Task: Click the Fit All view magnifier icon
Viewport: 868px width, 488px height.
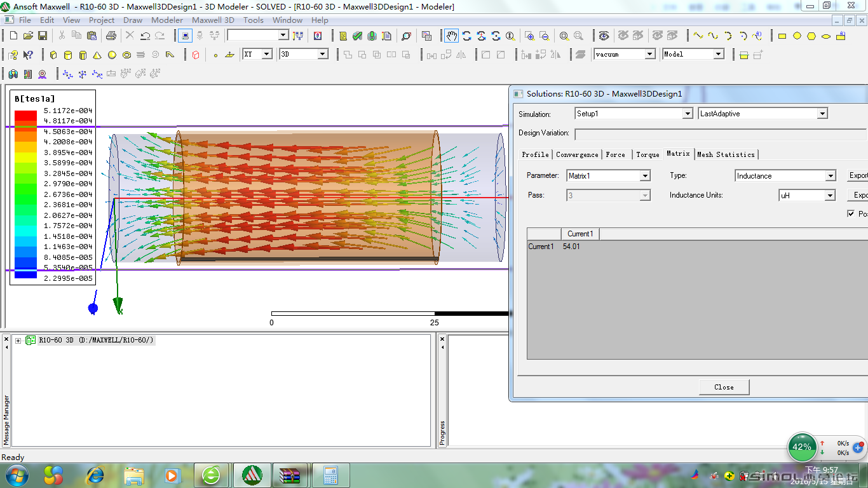Action: click(564, 36)
